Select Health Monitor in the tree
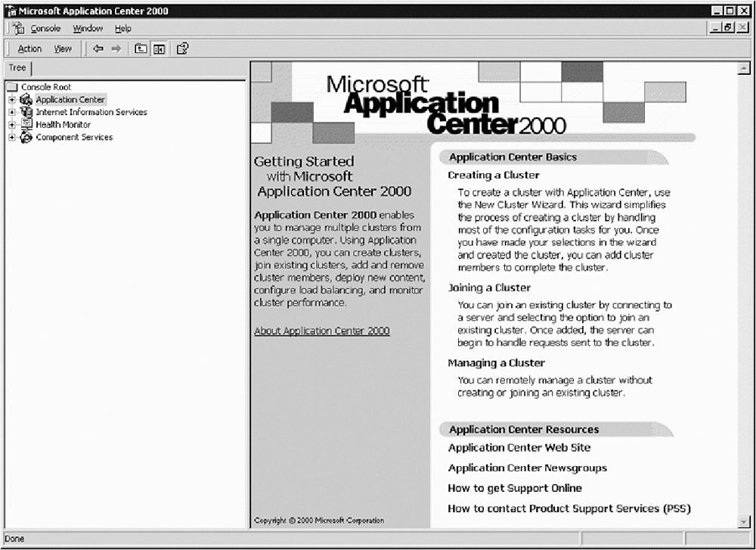756x550 pixels. pos(64,125)
